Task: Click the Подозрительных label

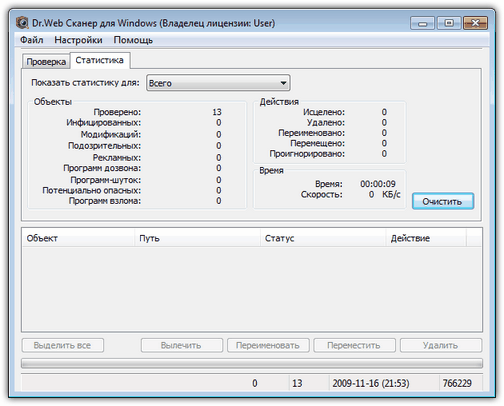Action: (105, 146)
